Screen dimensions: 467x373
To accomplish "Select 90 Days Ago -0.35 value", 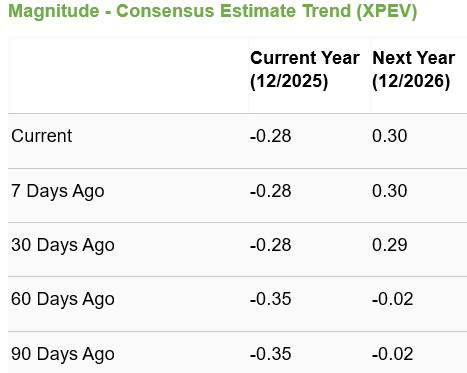I will tap(271, 354).
